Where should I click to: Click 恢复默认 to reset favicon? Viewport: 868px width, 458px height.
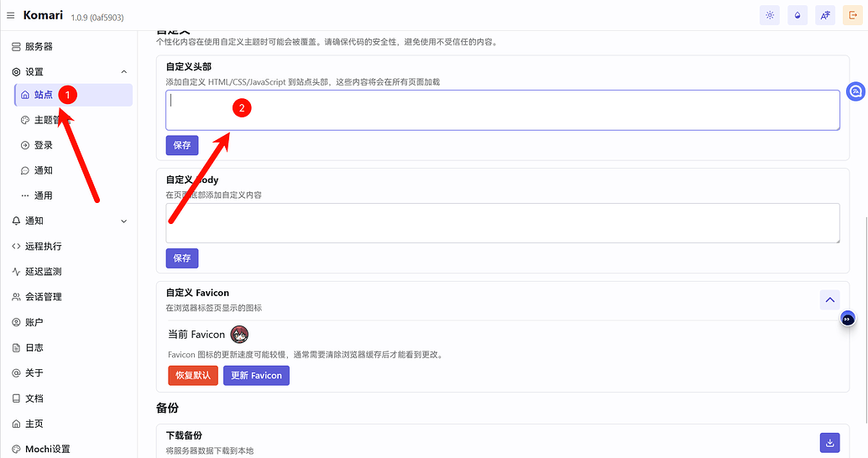[x=193, y=375]
